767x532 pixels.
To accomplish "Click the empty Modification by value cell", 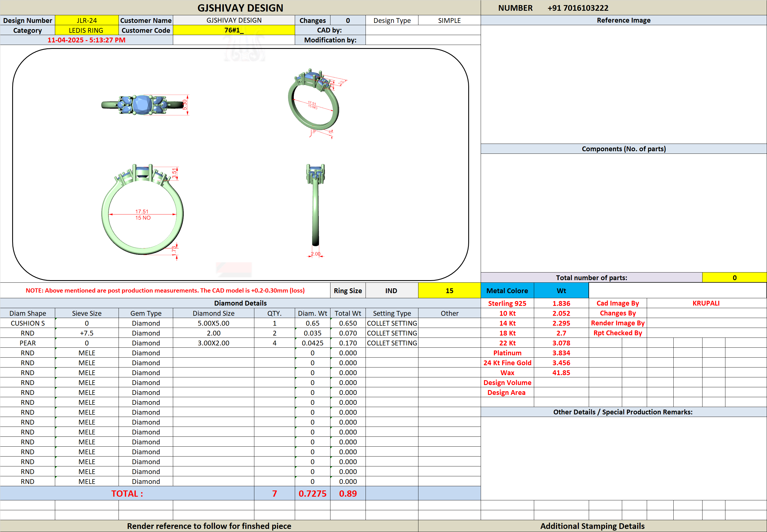I will coord(423,40).
